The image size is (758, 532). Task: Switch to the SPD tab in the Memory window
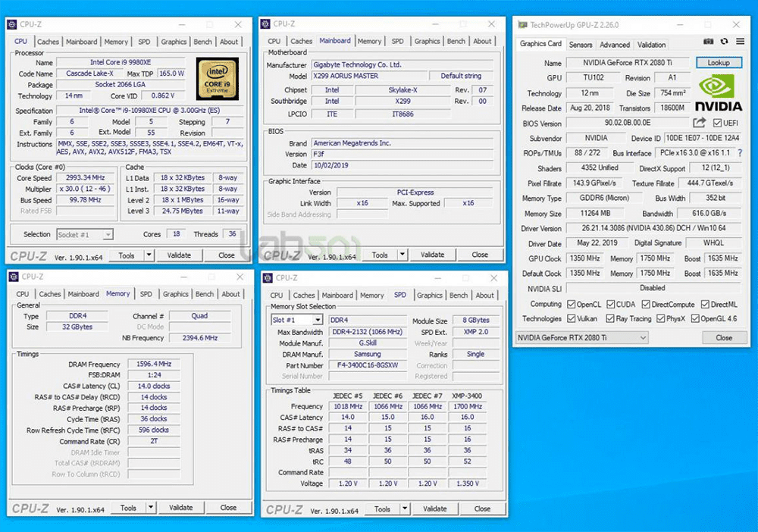click(x=146, y=294)
